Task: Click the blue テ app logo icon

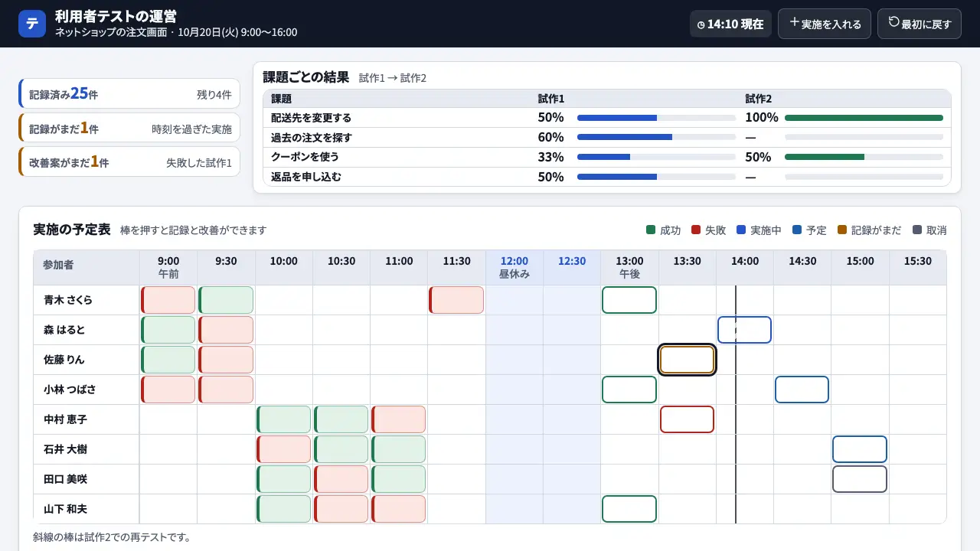Action: [x=32, y=24]
